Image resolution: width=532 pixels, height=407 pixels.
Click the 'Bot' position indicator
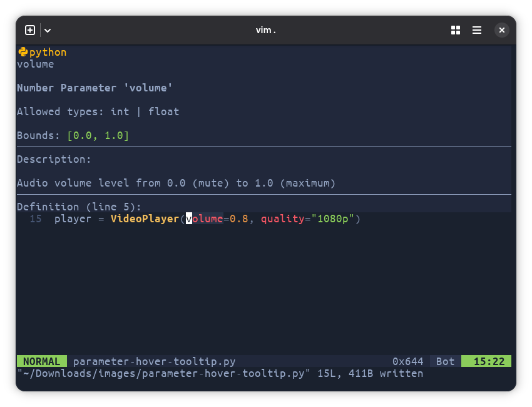(445, 361)
